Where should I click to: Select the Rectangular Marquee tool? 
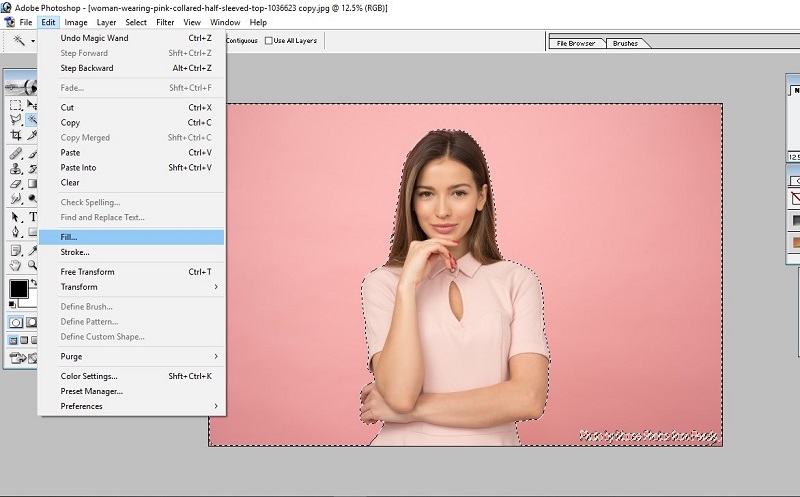click(x=16, y=105)
